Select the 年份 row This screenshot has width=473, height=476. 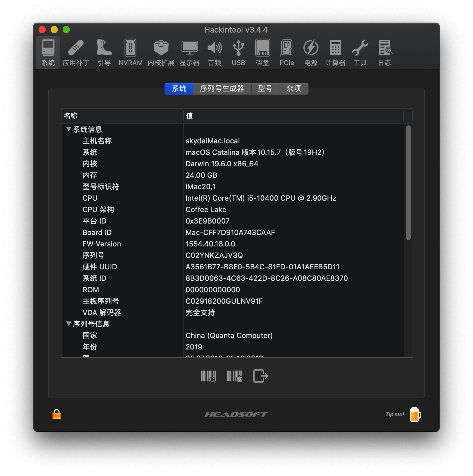tap(232, 347)
